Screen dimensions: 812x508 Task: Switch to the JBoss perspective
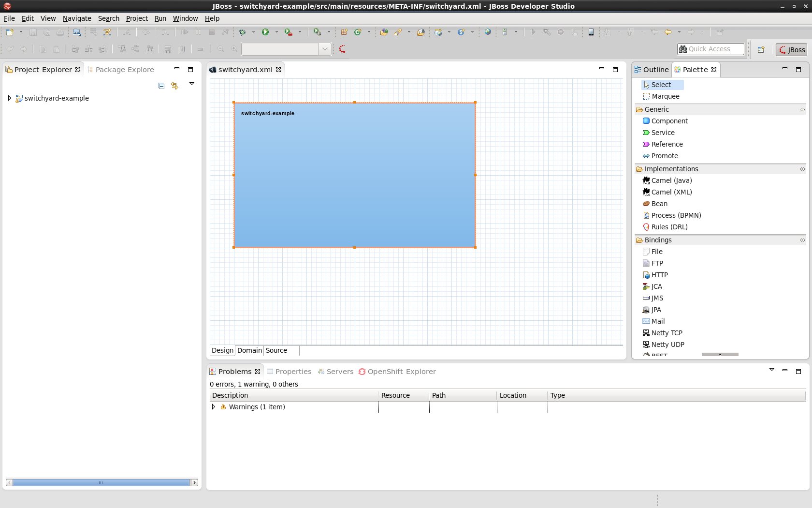pos(791,49)
